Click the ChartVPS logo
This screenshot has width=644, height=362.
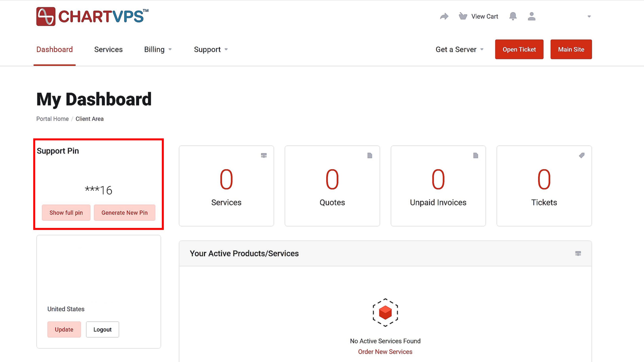[92, 17]
